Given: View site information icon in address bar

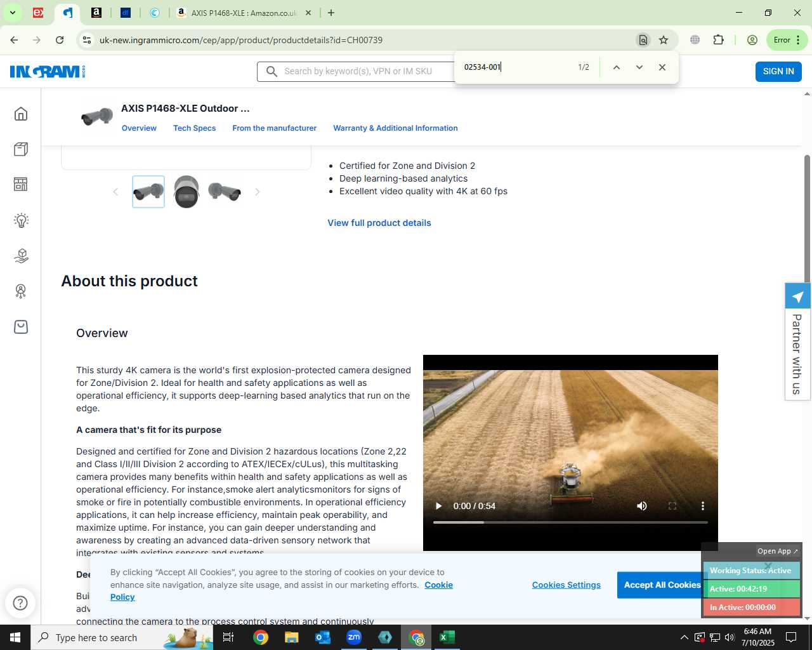Looking at the screenshot, I should pos(87,40).
